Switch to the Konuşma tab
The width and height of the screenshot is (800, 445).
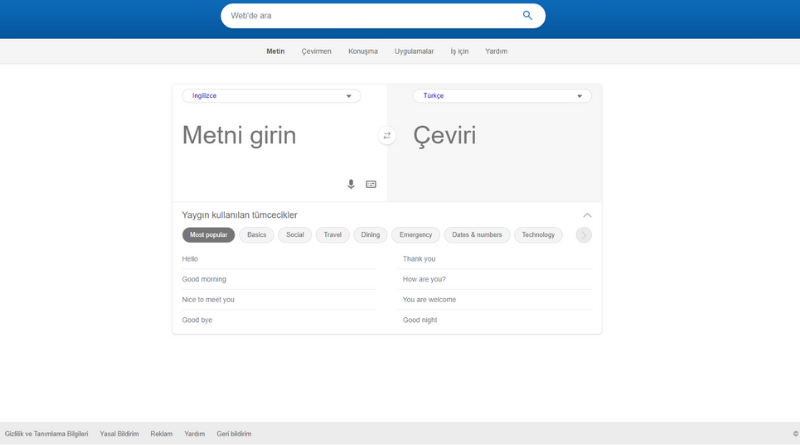(x=363, y=52)
